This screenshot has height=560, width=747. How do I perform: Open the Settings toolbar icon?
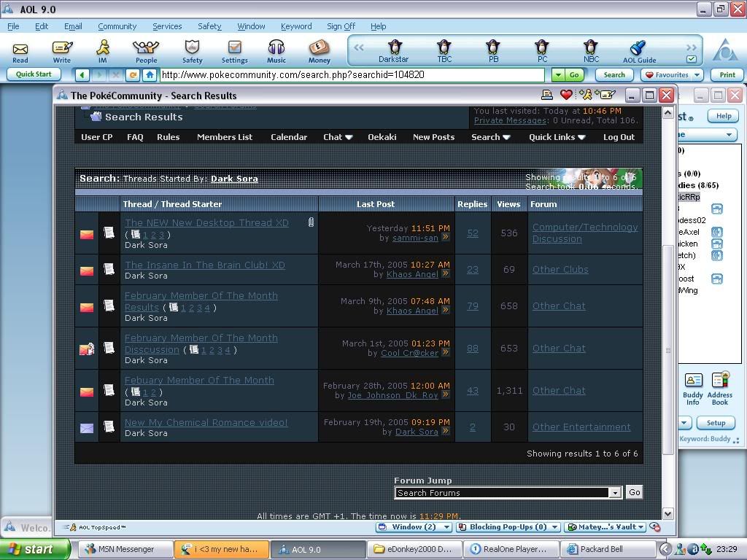[x=234, y=52]
